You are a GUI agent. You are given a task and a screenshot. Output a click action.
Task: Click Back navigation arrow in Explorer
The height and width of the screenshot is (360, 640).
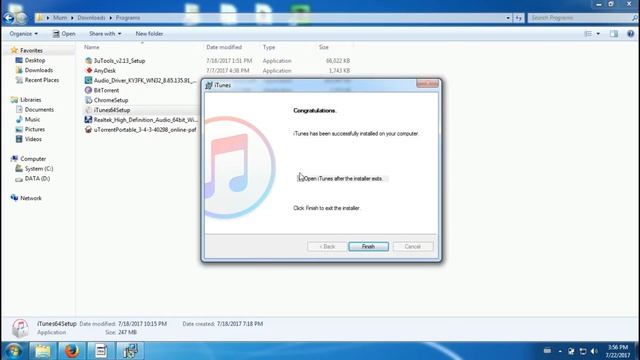pyautogui.click(x=9, y=18)
